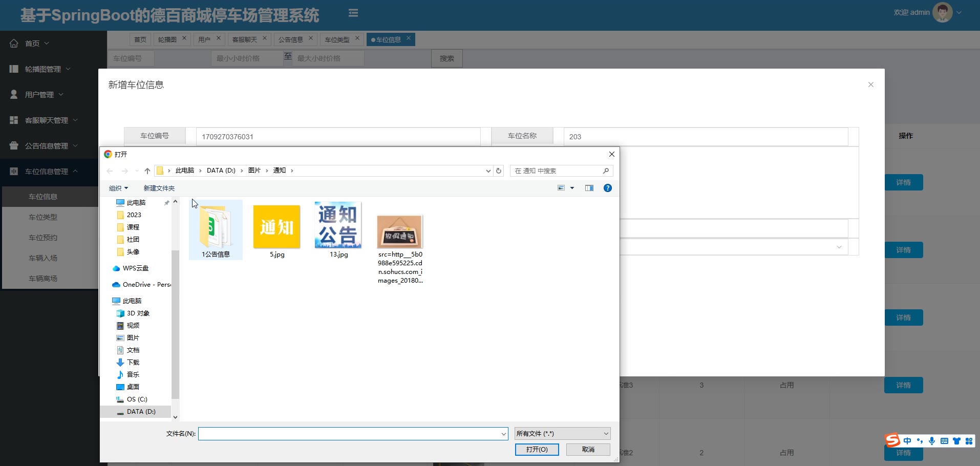Image resolution: width=980 pixels, height=466 pixels.
Task: Select OneDrive in the navigation tree
Action: click(x=141, y=285)
